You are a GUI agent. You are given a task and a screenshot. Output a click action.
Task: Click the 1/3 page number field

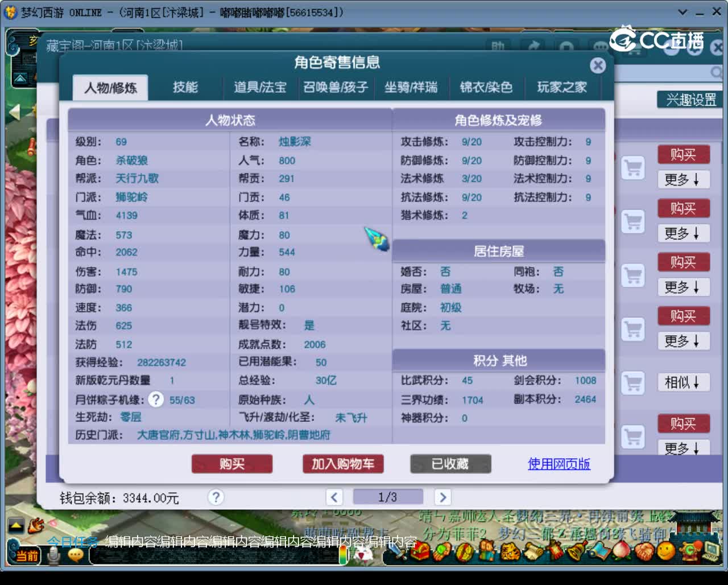(x=388, y=497)
